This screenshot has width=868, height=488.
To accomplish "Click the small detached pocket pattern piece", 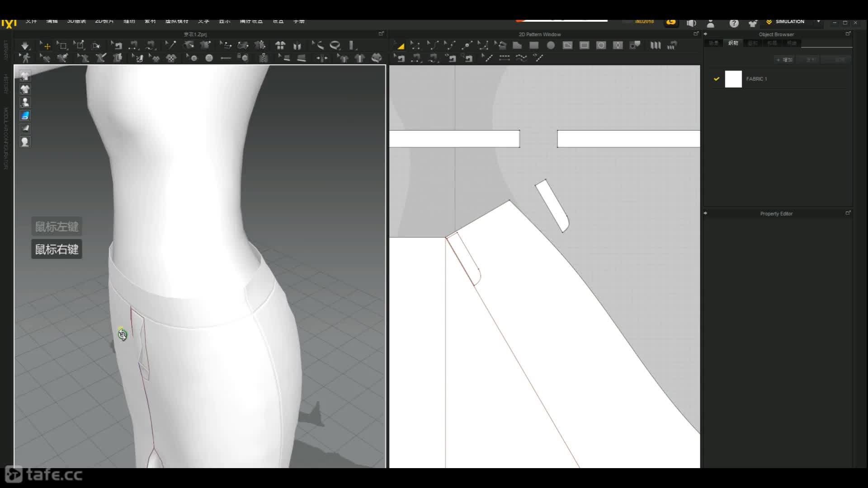I will [x=552, y=206].
